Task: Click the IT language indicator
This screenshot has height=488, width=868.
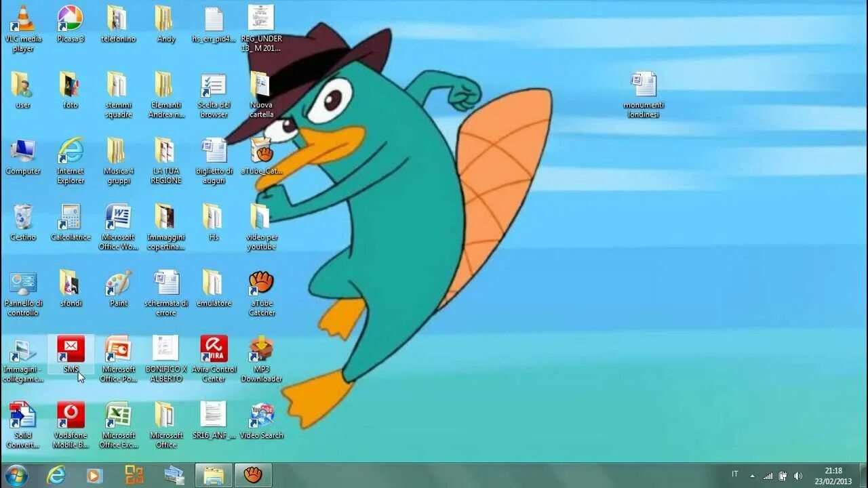Action: 735,474
